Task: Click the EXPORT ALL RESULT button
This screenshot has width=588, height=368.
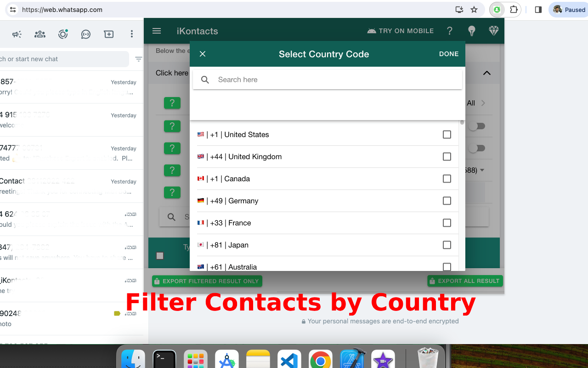Action: tap(464, 281)
